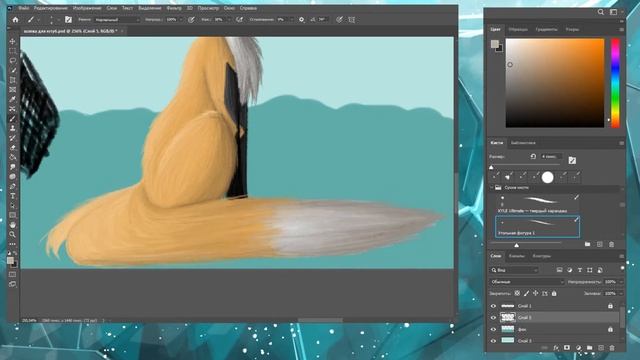Toggle lock image pixels brush icon
This screenshot has height=360, width=640.
tap(527, 293)
